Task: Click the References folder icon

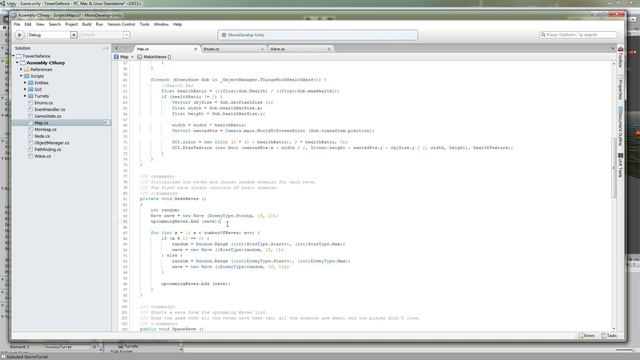Action: tap(27, 69)
